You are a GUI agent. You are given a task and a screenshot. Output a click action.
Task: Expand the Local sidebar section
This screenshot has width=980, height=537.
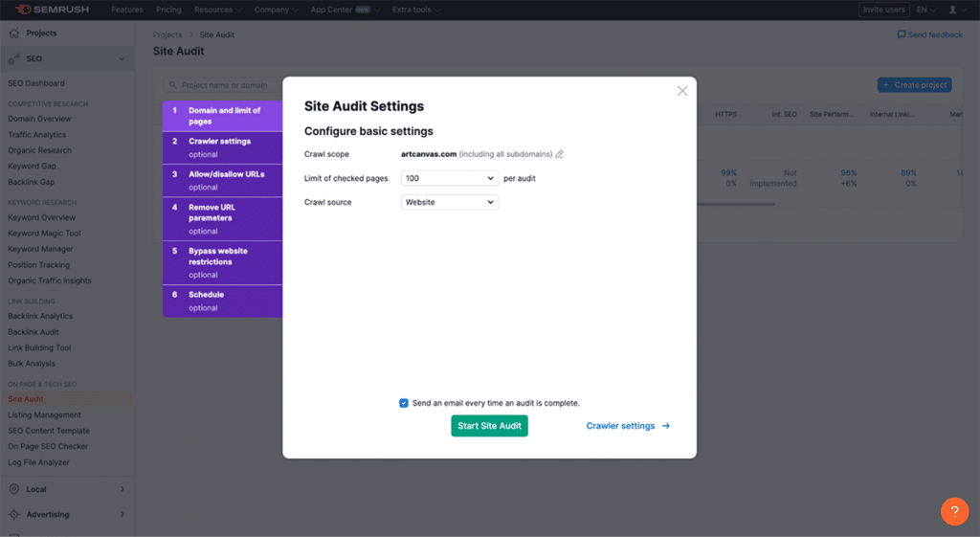122,489
